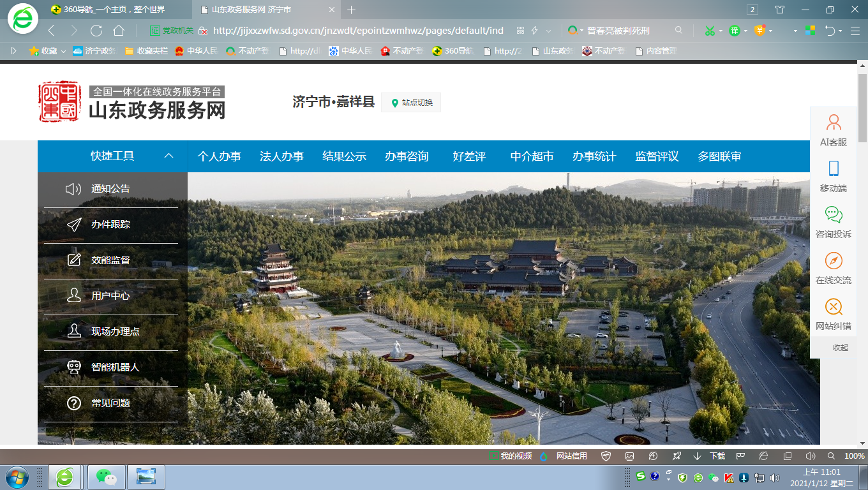Open 智能机器人 robot icon in sidebar
Image resolution: width=868 pixels, height=490 pixels.
73,367
